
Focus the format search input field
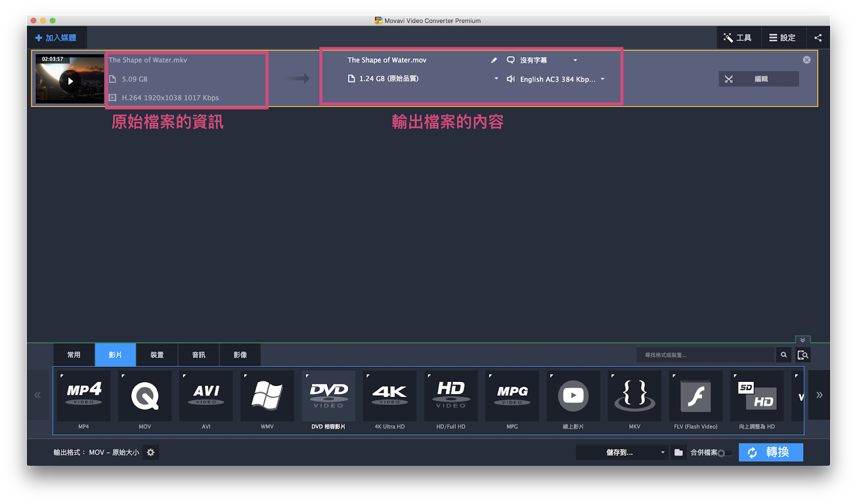(x=705, y=355)
